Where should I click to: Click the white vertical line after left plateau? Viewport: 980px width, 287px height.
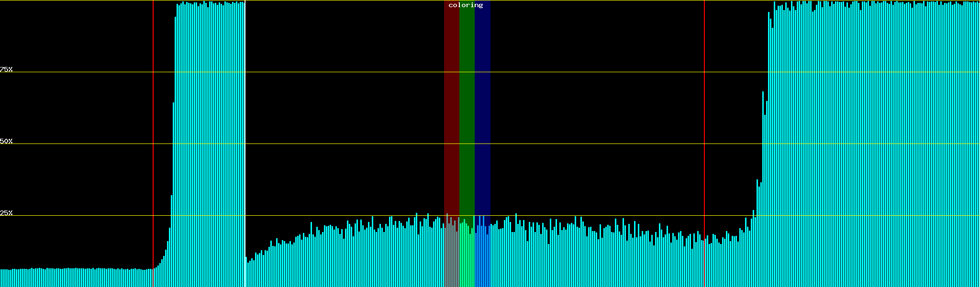[x=245, y=143]
